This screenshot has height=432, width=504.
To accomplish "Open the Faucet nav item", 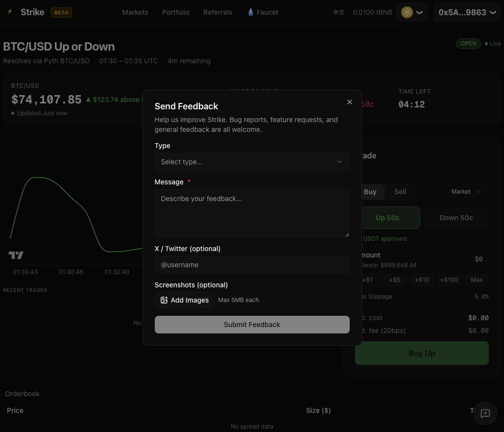I will 263,12.
